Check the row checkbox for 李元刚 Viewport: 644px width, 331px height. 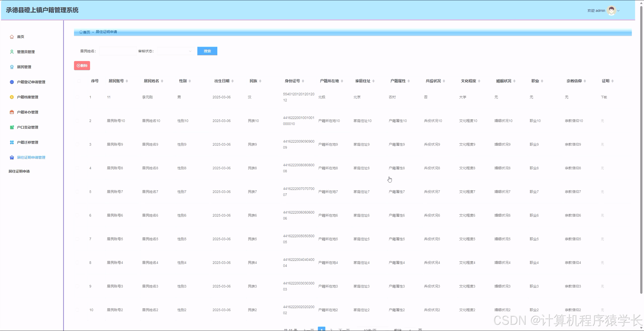click(77, 97)
